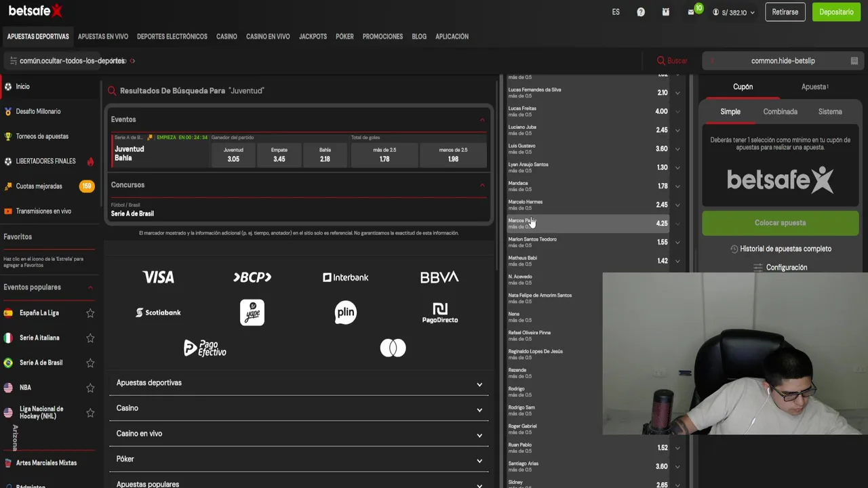
Task: Click the Italy flag for Serie A
Action: (x=8, y=338)
